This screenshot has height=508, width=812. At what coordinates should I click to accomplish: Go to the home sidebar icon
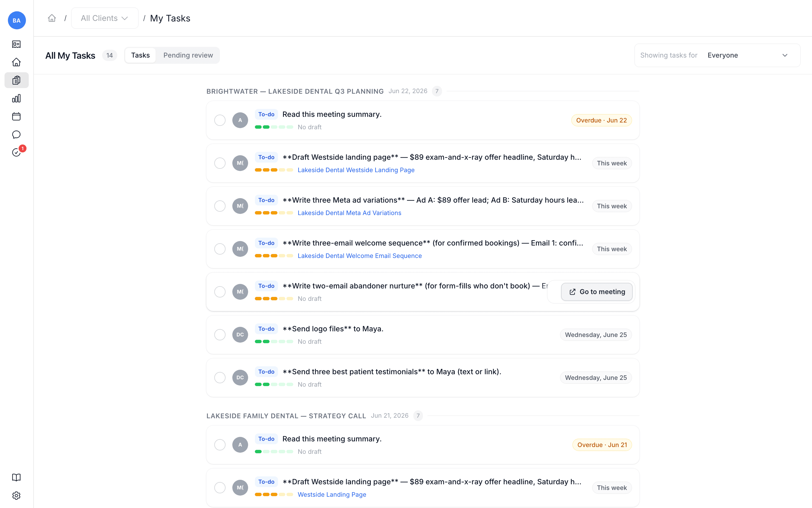pos(16,62)
